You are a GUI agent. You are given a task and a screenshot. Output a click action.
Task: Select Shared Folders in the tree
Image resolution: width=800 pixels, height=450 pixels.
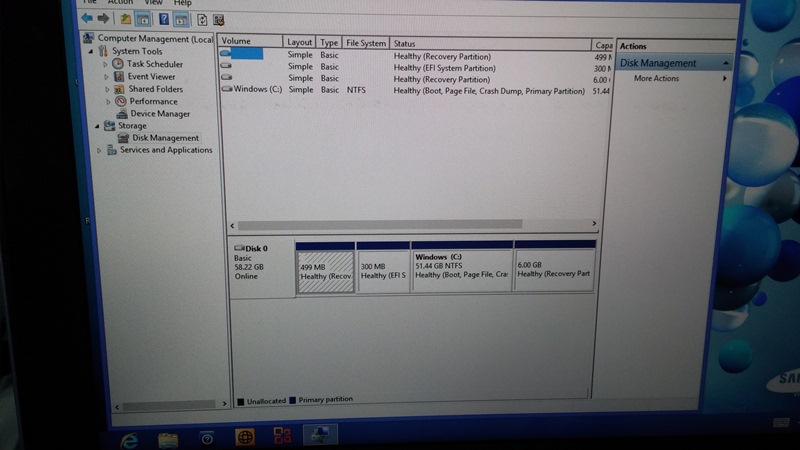(156, 89)
